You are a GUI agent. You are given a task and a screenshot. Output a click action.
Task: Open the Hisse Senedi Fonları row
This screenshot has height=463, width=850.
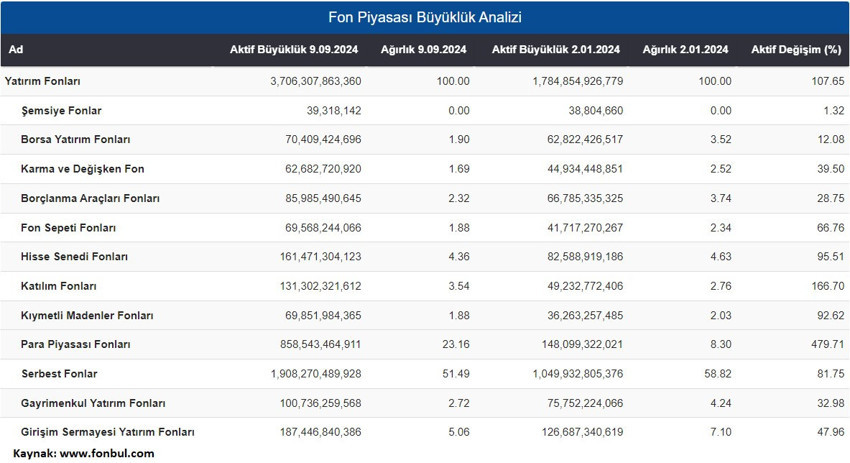(x=74, y=257)
